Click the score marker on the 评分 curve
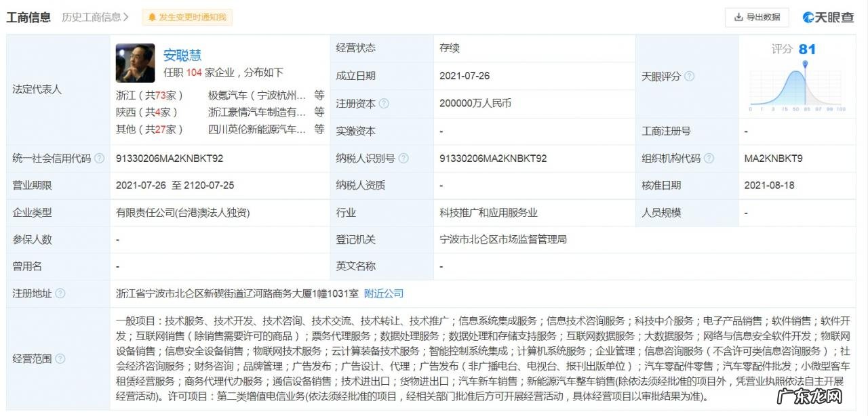868x416 pixels. [804, 65]
